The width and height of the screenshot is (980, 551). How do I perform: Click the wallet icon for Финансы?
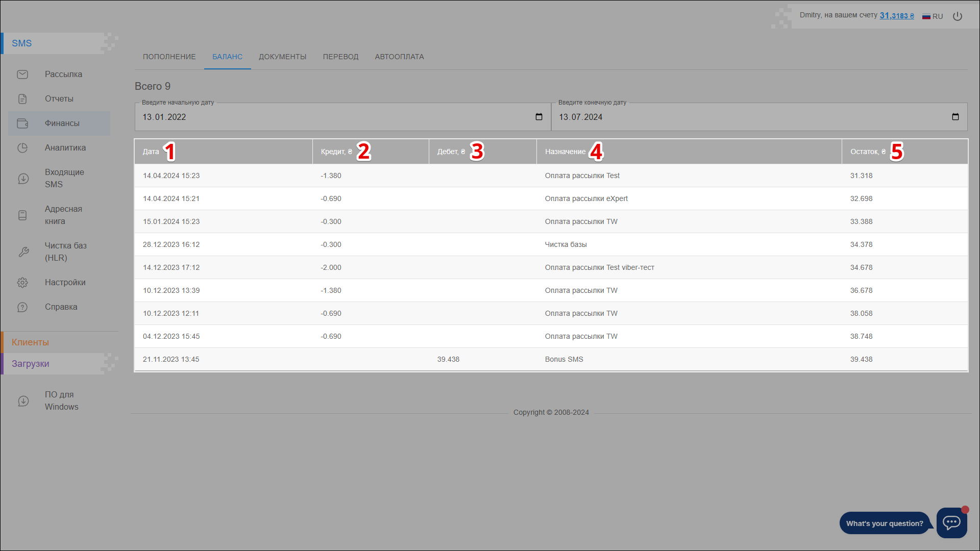[22, 123]
